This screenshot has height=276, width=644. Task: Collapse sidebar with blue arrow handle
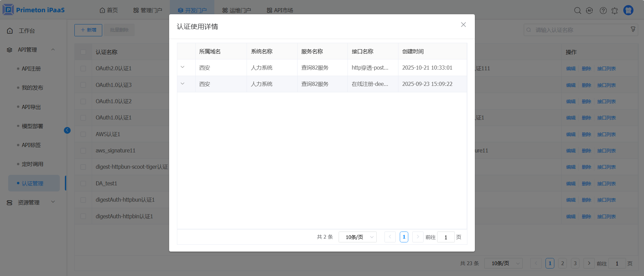pos(67,130)
